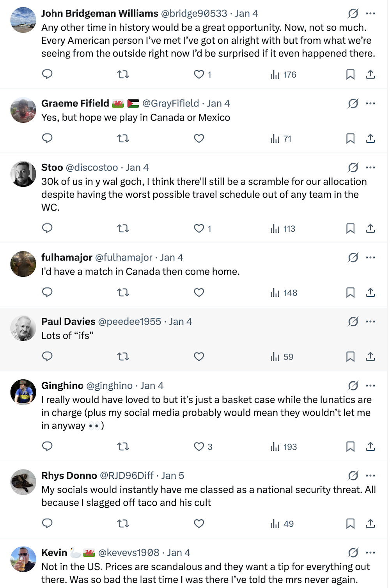Screen dimensions: 390x588
Task: Like Stoo's tweet about allocation scramble
Action: [x=199, y=228]
